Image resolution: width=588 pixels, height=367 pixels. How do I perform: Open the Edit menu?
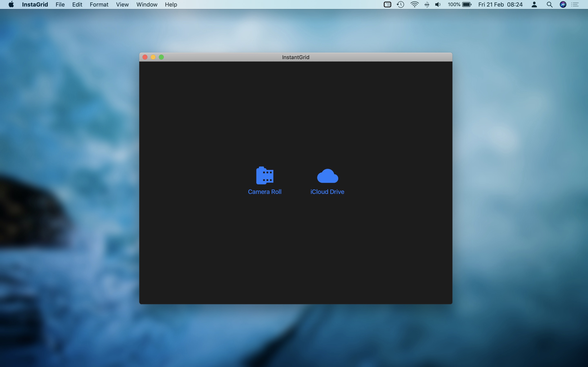click(77, 5)
